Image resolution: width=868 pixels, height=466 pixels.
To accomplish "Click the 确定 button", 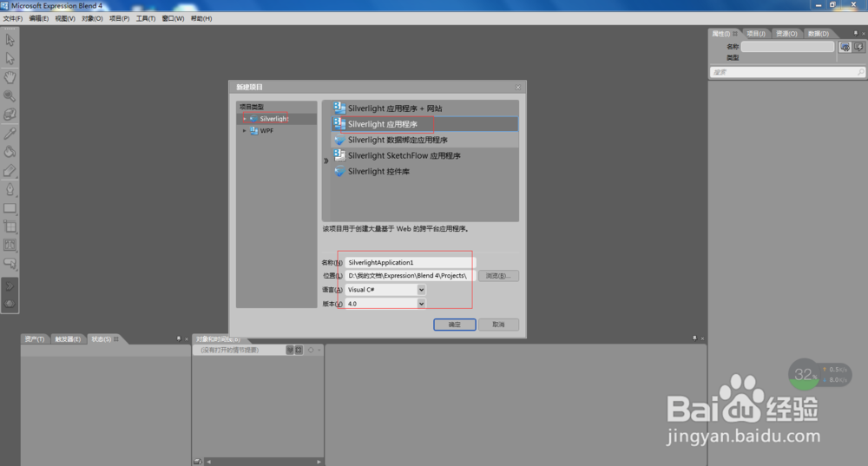I will [x=455, y=325].
